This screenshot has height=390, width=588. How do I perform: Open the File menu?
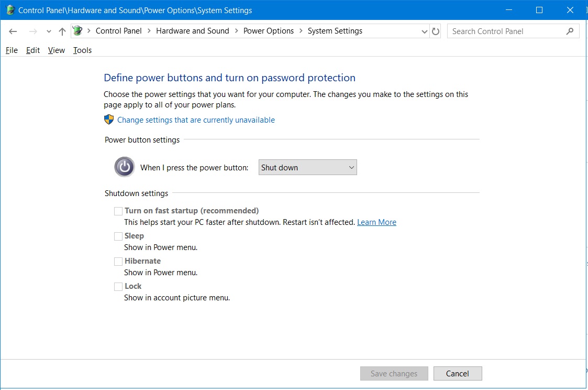point(12,50)
